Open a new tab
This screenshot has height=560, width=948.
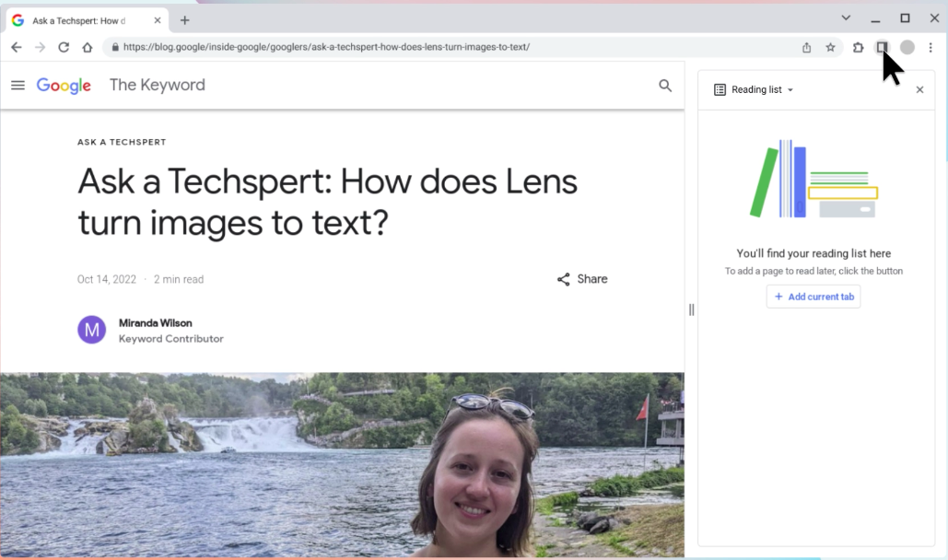184,20
